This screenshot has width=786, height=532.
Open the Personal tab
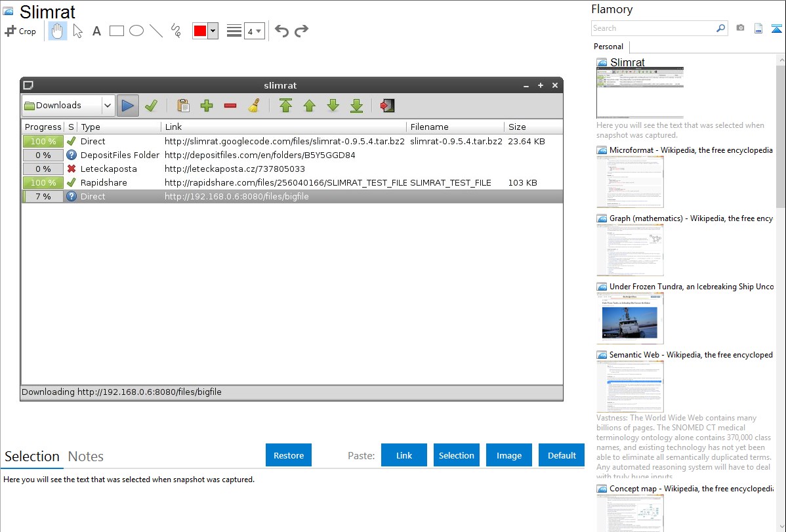[608, 47]
